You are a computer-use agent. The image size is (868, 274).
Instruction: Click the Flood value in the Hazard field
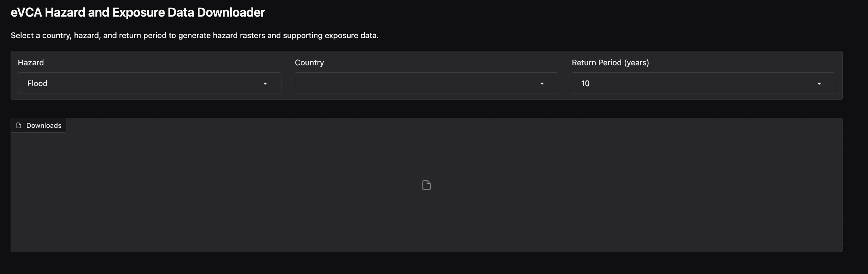37,83
